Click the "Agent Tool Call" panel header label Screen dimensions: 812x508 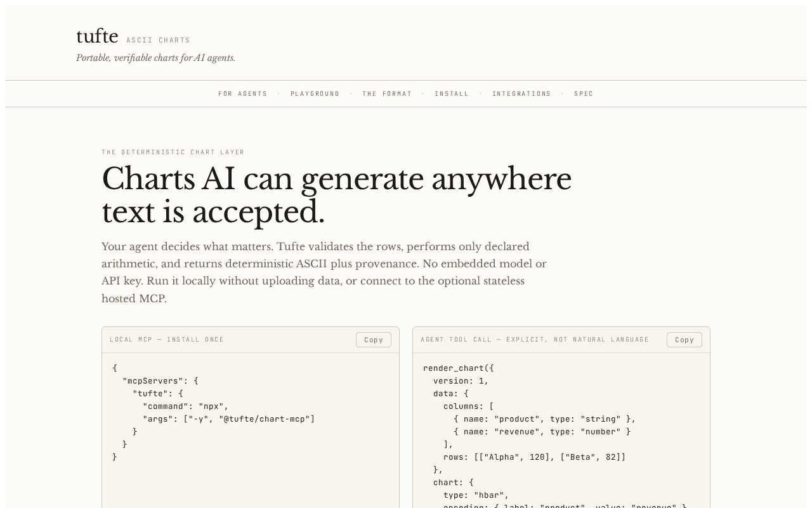[535, 340]
